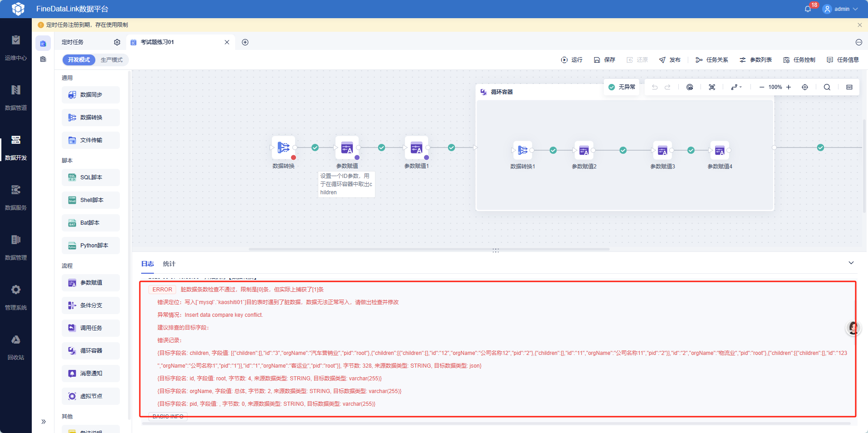This screenshot has height=433, width=868.
Task: Click the 设置一个ID参数 note on the canvas
Action: pyautogui.click(x=346, y=184)
